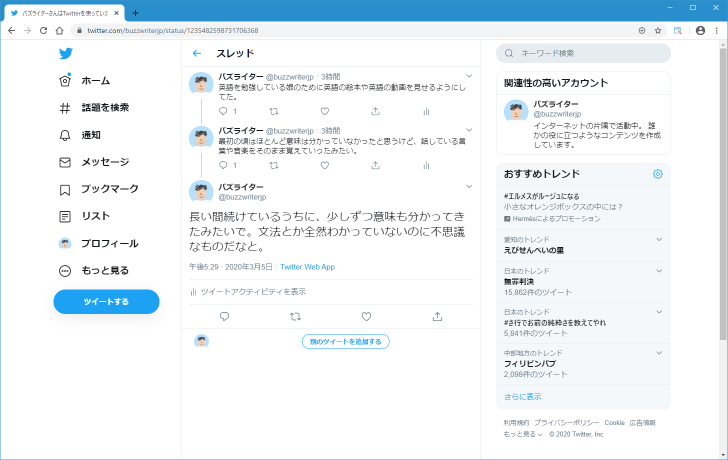Open ブックマーク in the sidebar
The height and width of the screenshot is (460, 728).
(x=99, y=189)
